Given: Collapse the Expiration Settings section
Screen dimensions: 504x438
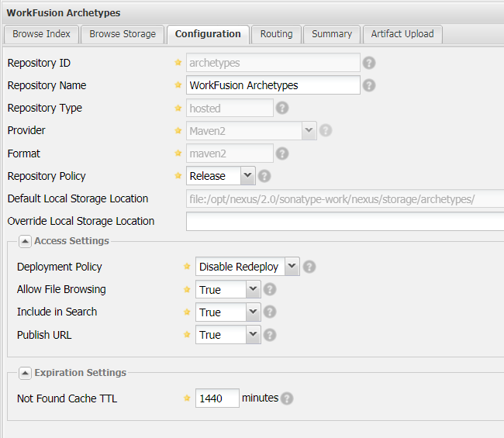Looking at the screenshot, I should pyautogui.click(x=25, y=373).
